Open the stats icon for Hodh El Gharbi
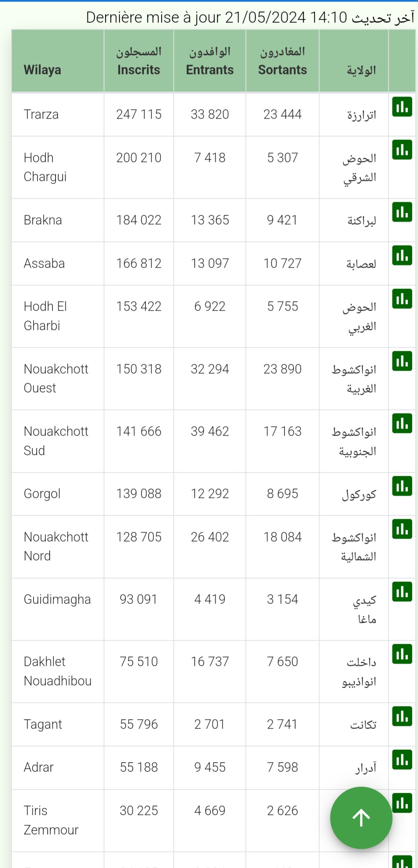This screenshot has width=418, height=868. pos(402,298)
